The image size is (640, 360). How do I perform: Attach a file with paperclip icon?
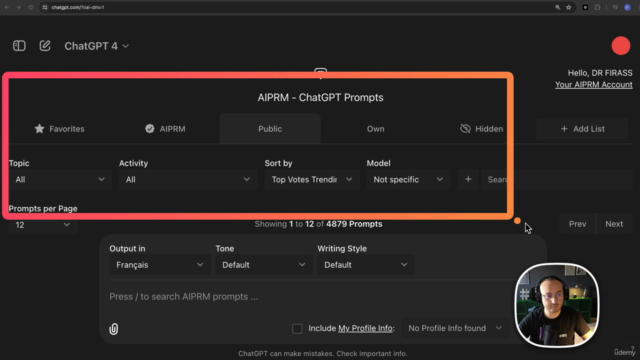113,329
